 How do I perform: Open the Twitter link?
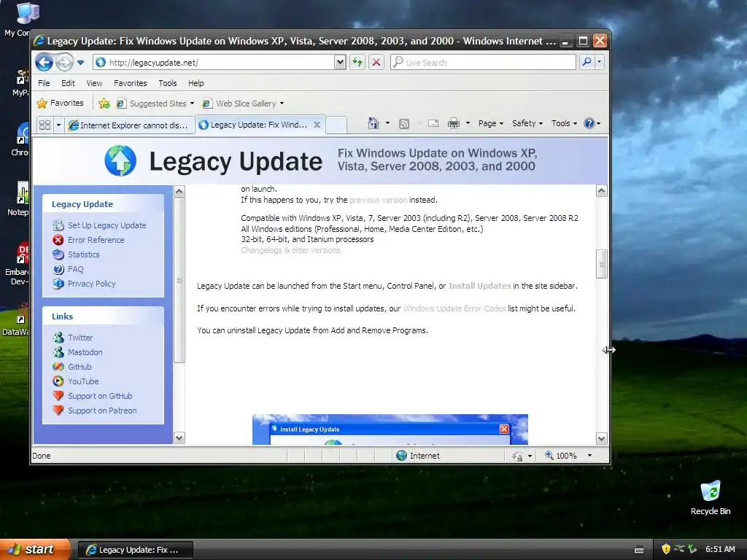click(x=80, y=338)
